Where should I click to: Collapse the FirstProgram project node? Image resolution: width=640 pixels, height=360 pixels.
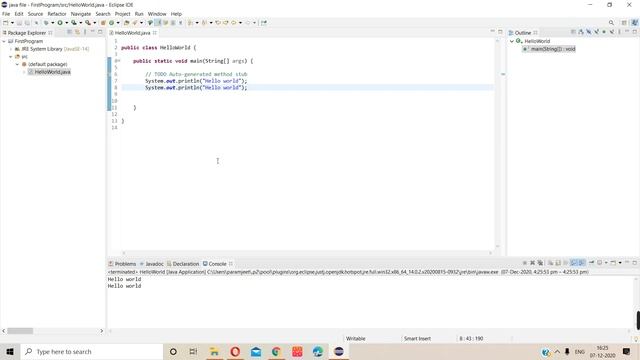coord(4,41)
